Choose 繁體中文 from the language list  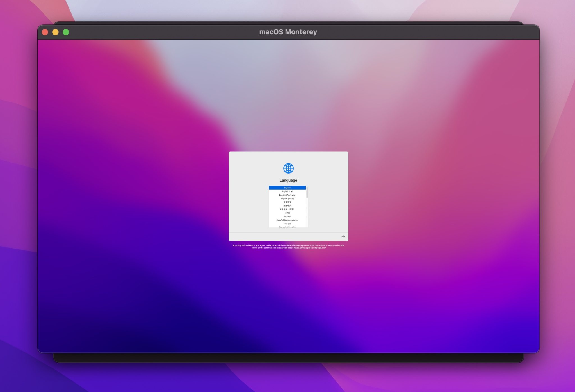coord(287,205)
